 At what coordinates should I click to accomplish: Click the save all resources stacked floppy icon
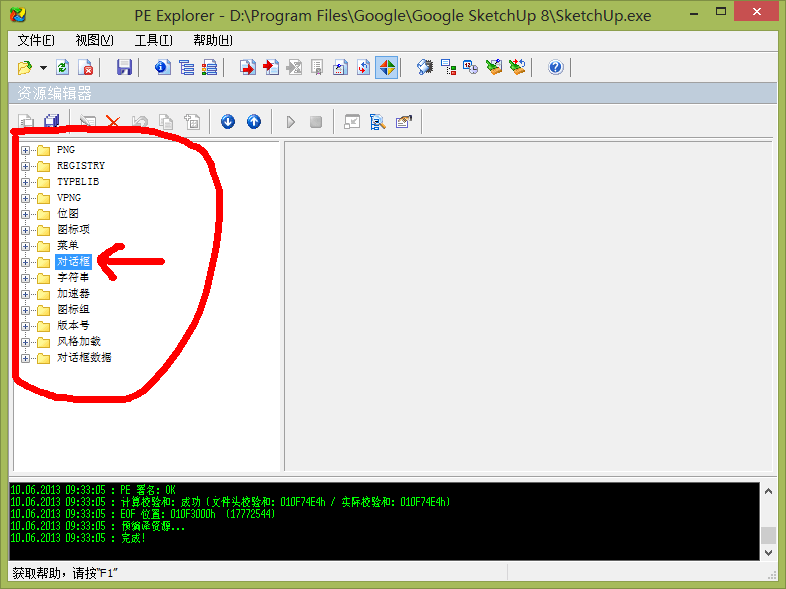[52, 121]
